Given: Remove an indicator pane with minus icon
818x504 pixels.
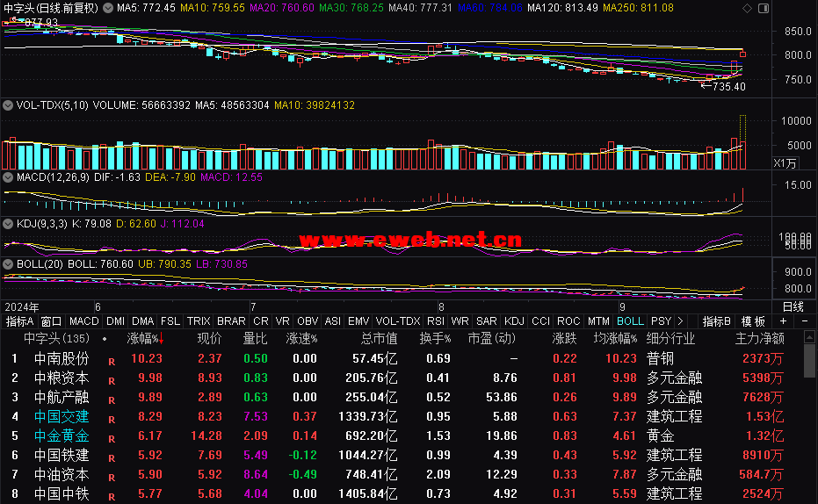Looking at the screenshot, I should pos(805,321).
